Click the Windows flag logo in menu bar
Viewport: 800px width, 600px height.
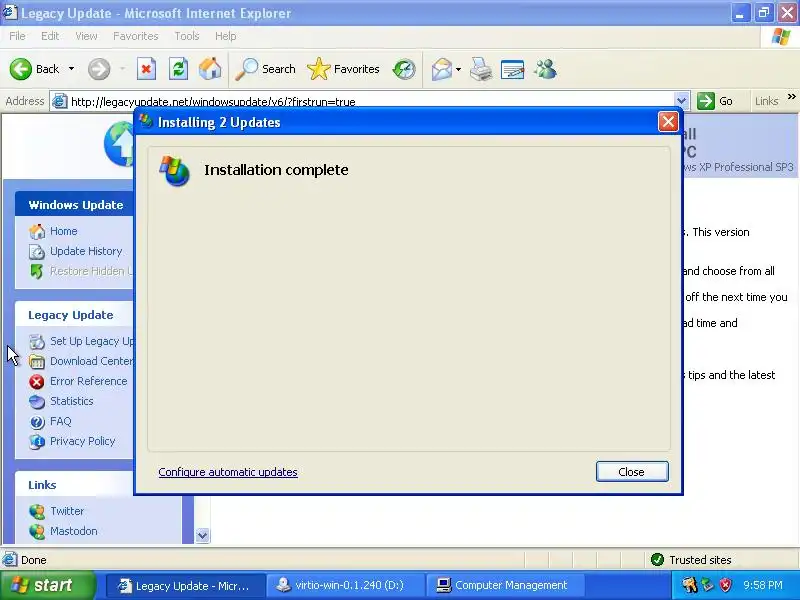coord(781,36)
